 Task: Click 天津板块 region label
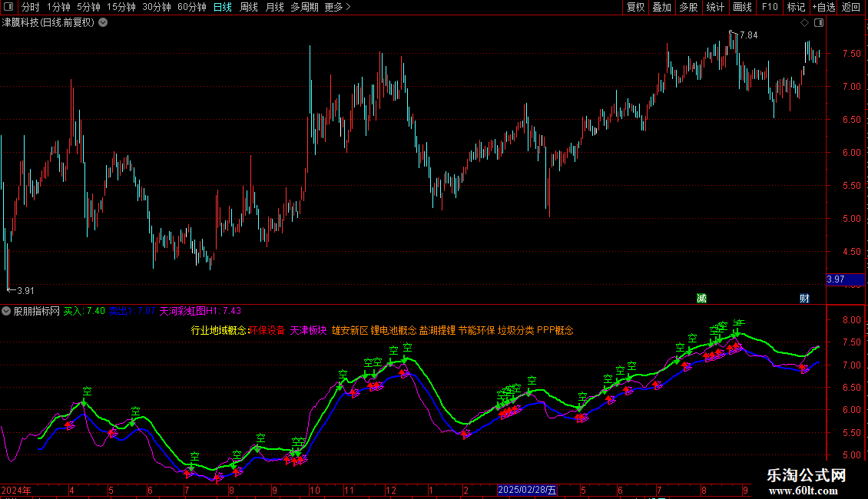[x=308, y=330]
